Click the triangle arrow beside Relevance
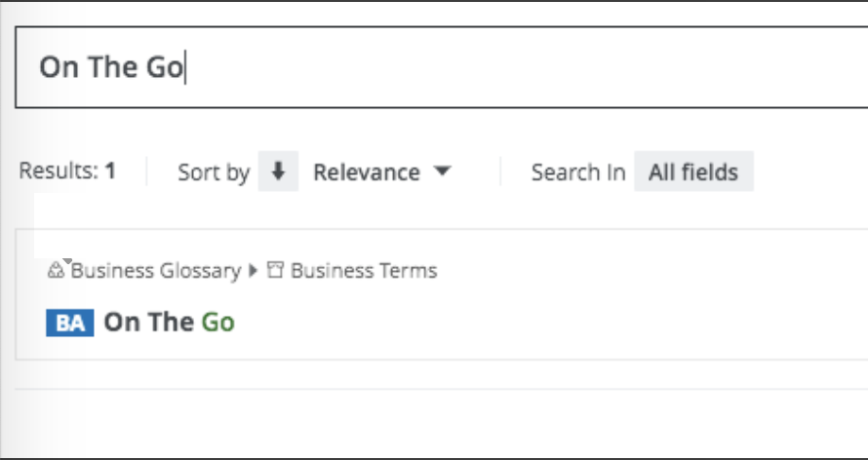 tap(442, 172)
